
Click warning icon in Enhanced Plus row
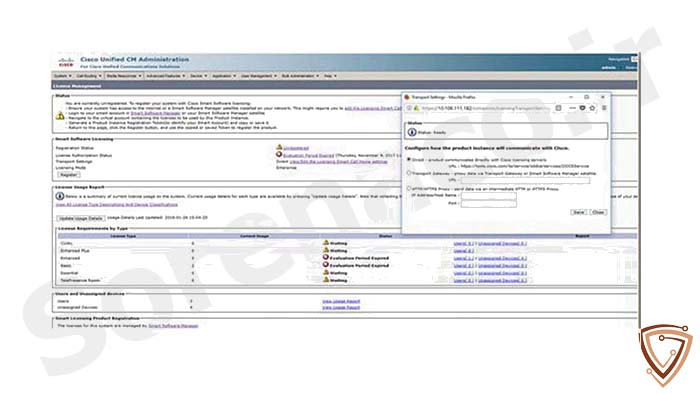click(326, 250)
